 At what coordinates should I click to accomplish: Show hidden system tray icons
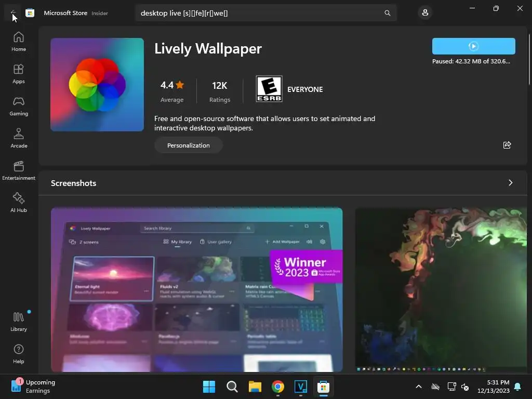pyautogui.click(x=419, y=387)
